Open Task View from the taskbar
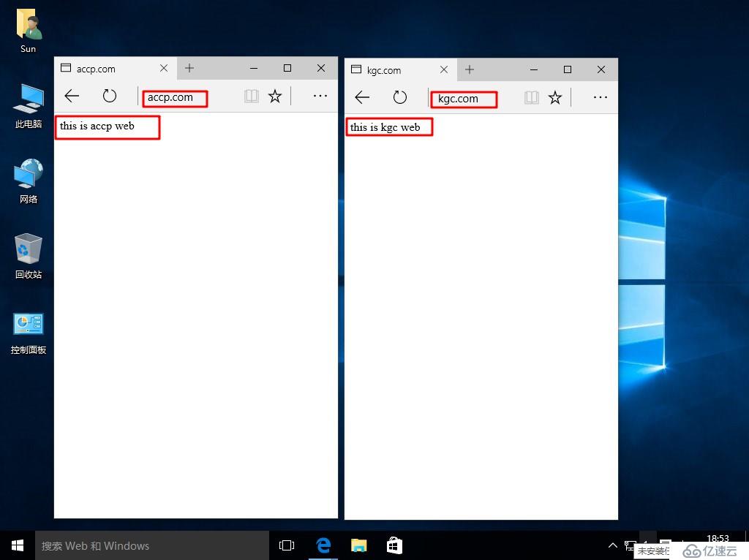This screenshot has height=560, width=749. click(x=287, y=545)
